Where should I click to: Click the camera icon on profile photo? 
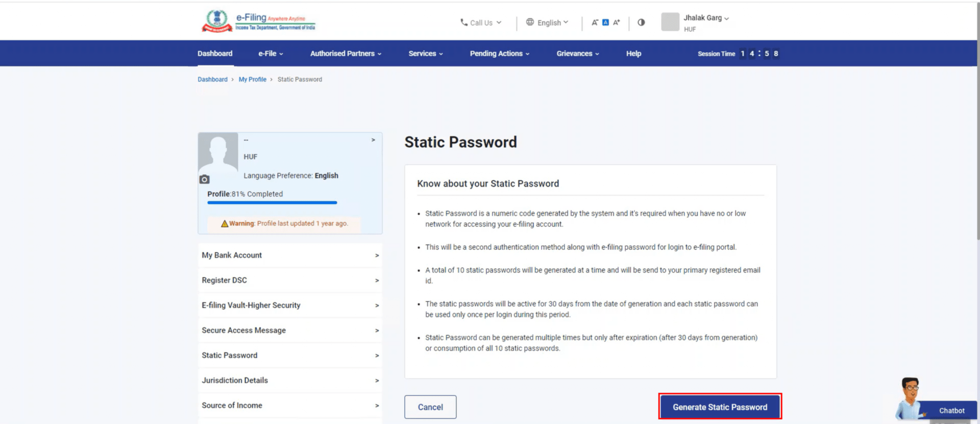[x=205, y=179]
